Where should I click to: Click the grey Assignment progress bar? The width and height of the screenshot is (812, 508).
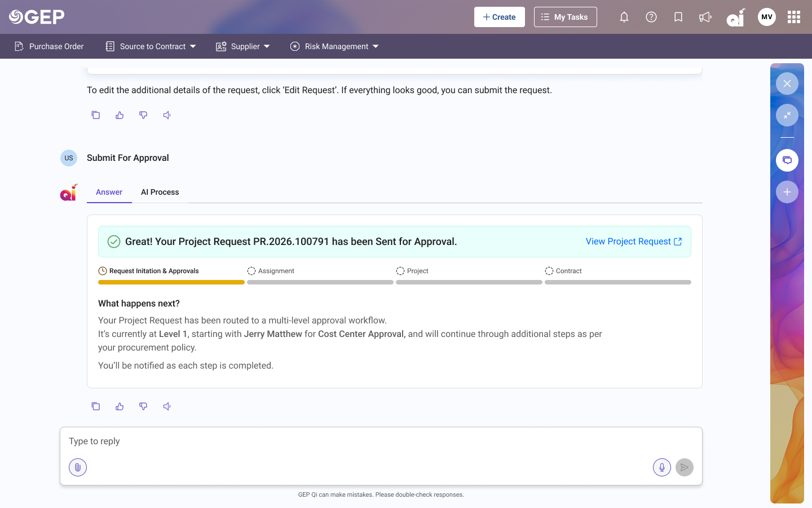click(320, 282)
